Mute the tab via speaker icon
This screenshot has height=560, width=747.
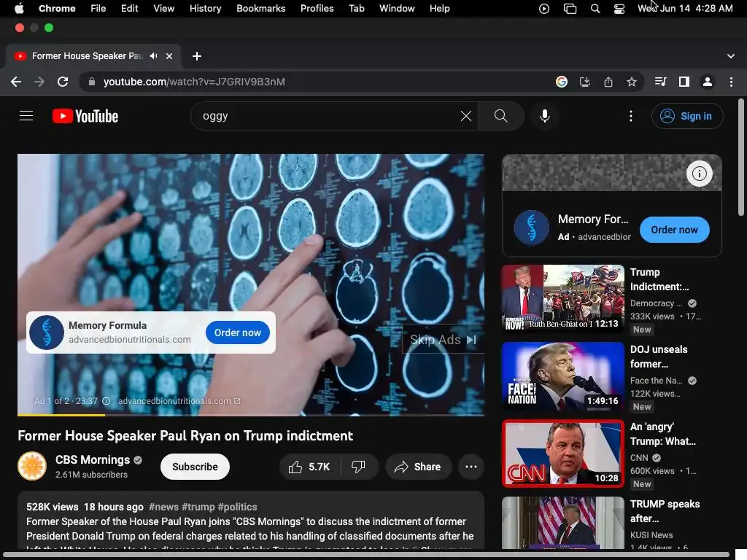pyautogui.click(x=153, y=55)
